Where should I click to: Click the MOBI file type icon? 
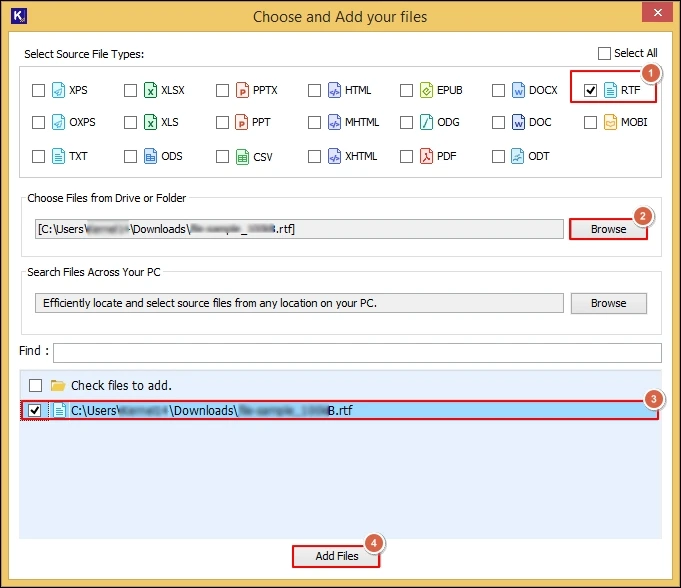(x=610, y=122)
